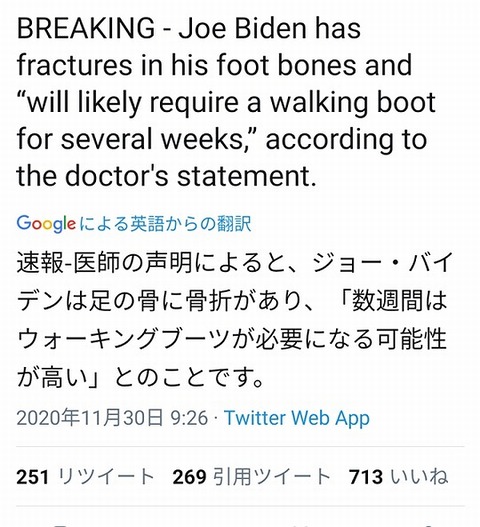480x527 pixels.
Task: Click the bold number 251
Action: (33, 477)
